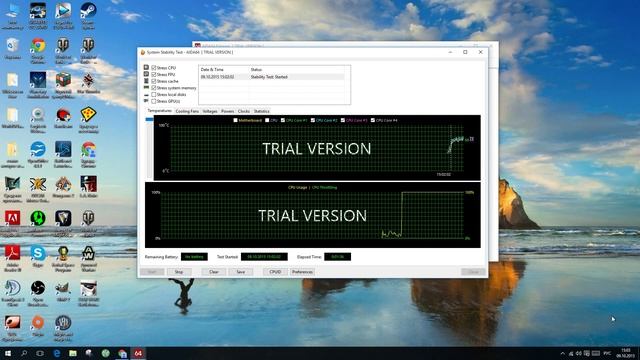Open the Armored Warfare shortcut

coord(88,259)
